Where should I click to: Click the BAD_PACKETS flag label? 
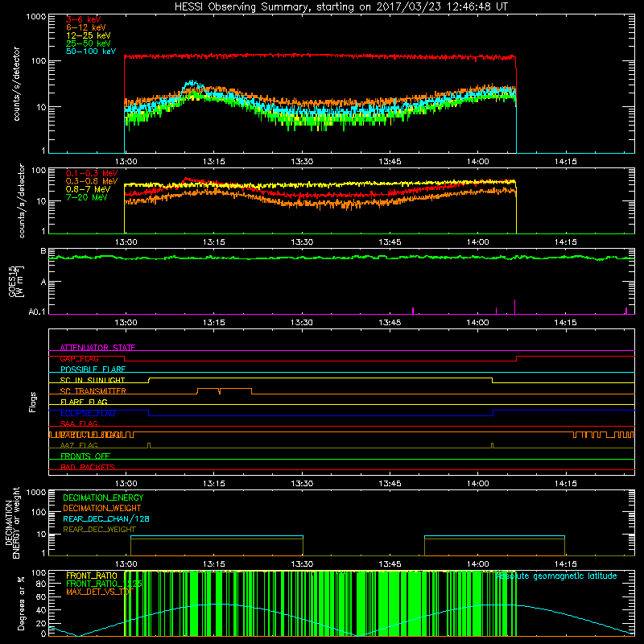[x=88, y=467]
